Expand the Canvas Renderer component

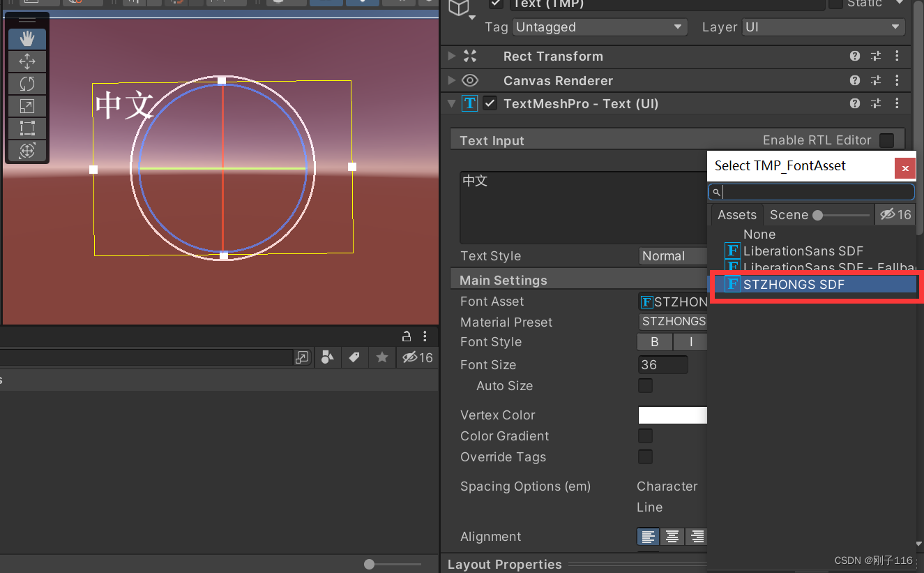[x=452, y=81]
